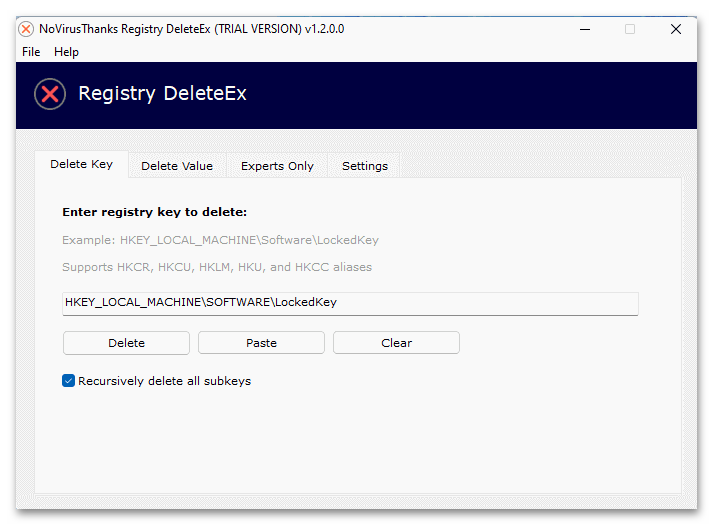Click the Example HKEY_LOCAL_MACHINE hint text
Image resolution: width=713 pixels, height=525 pixels.
(221, 240)
